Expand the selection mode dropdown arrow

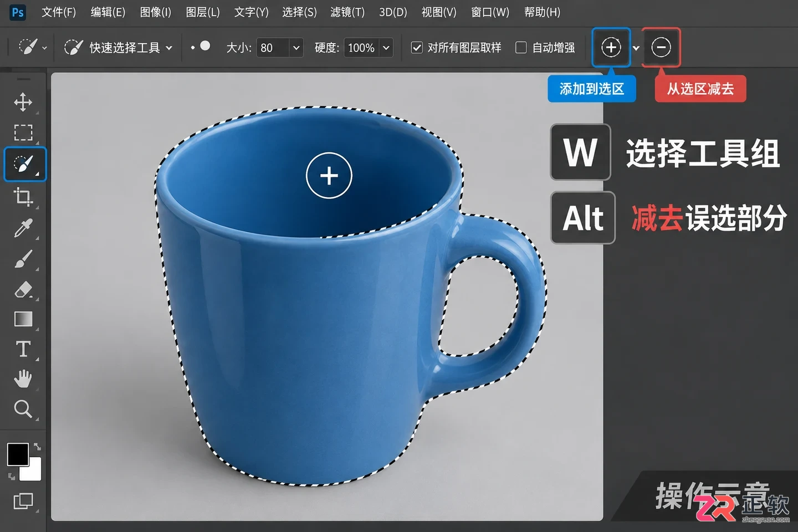pyautogui.click(x=636, y=48)
